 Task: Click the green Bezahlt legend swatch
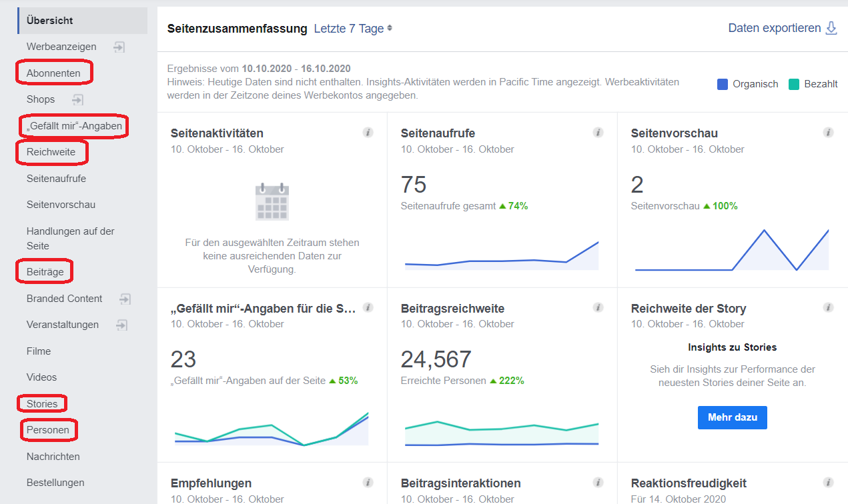794,84
